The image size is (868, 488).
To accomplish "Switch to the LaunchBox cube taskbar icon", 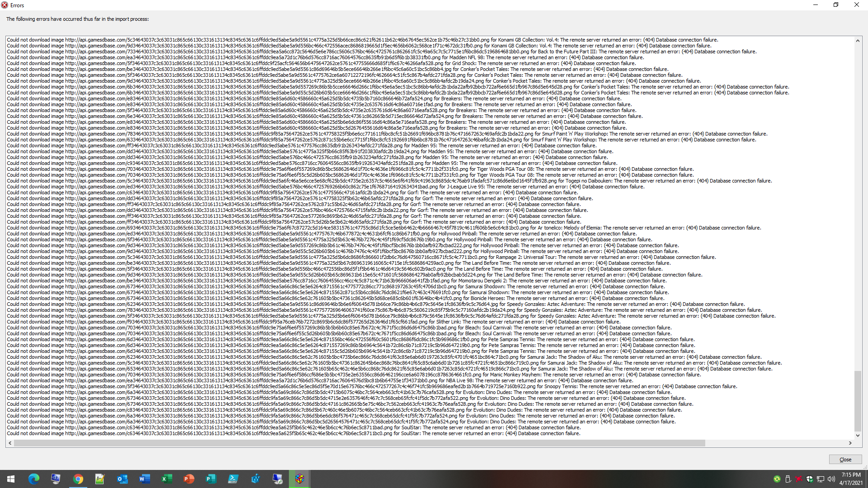I will click(300, 479).
